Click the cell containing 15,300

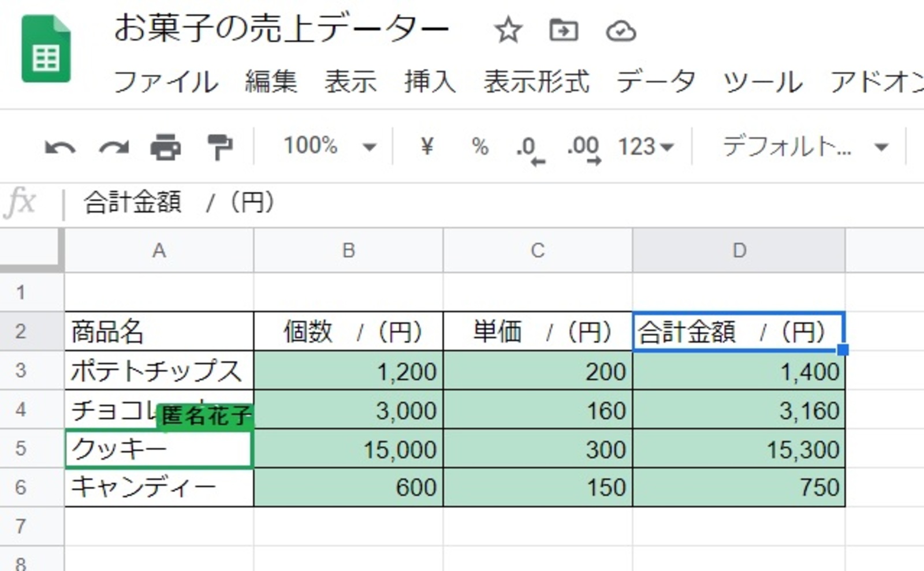point(739,448)
